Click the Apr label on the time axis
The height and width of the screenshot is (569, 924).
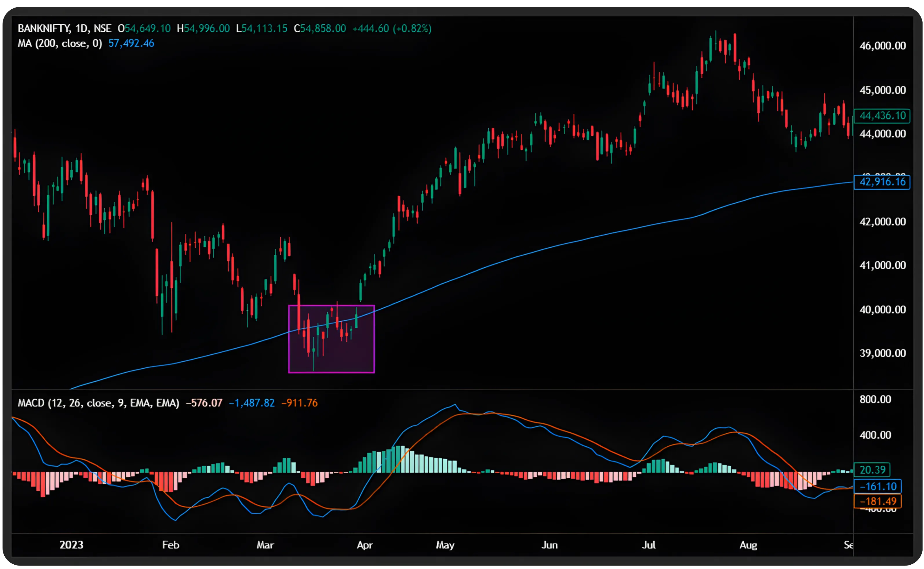[x=365, y=545]
